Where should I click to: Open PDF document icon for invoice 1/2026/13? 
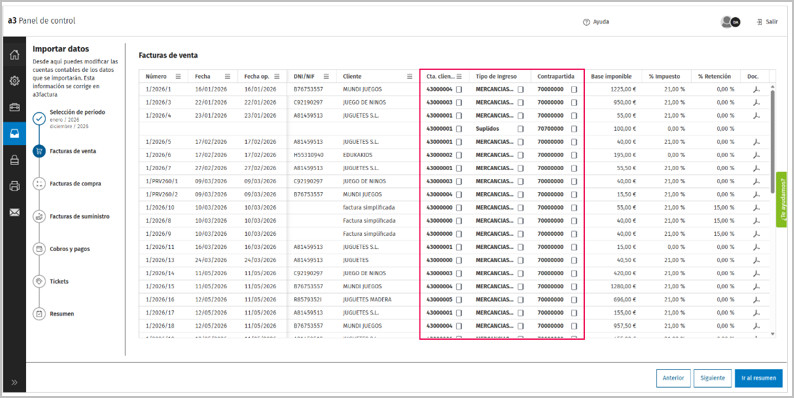coord(756,260)
